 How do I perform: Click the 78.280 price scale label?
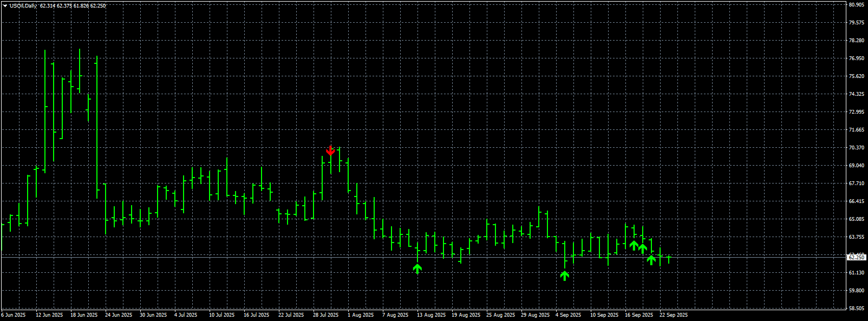pos(856,40)
